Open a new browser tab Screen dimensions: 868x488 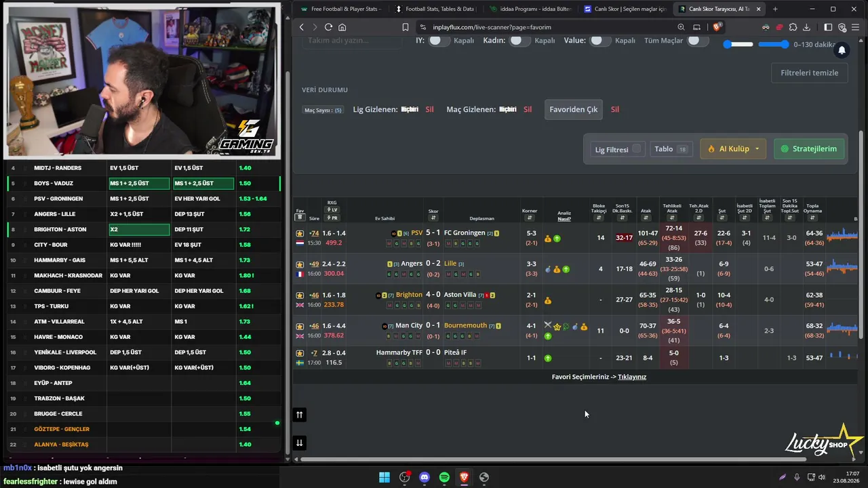[x=775, y=9]
